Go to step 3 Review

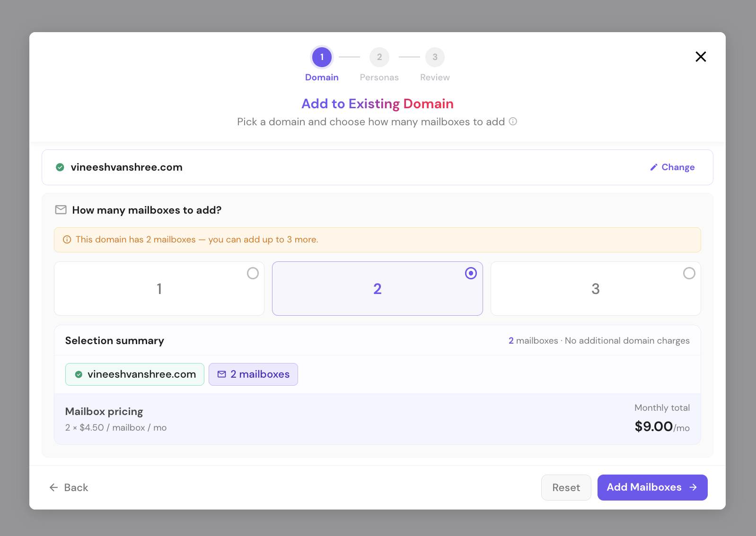pyautogui.click(x=435, y=65)
